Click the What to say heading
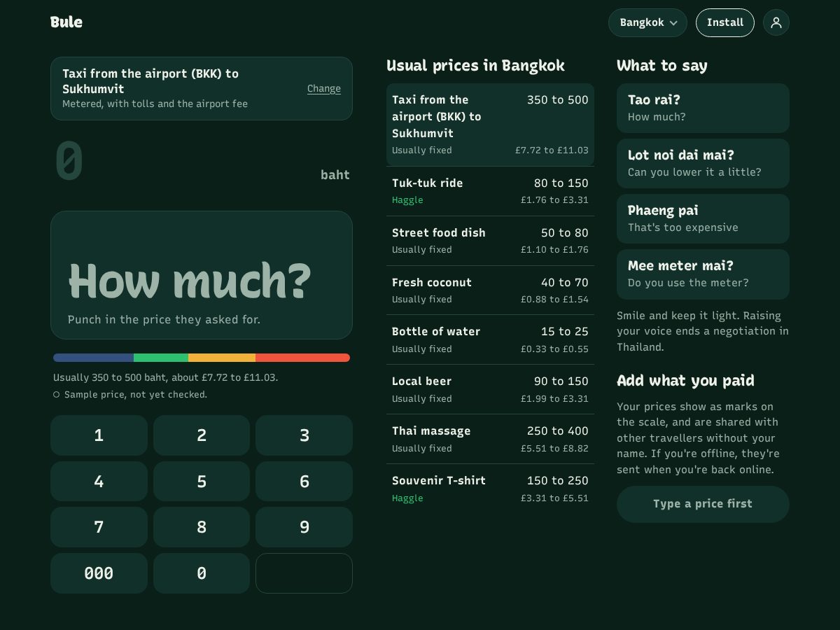This screenshot has height=630, width=840. tap(662, 66)
